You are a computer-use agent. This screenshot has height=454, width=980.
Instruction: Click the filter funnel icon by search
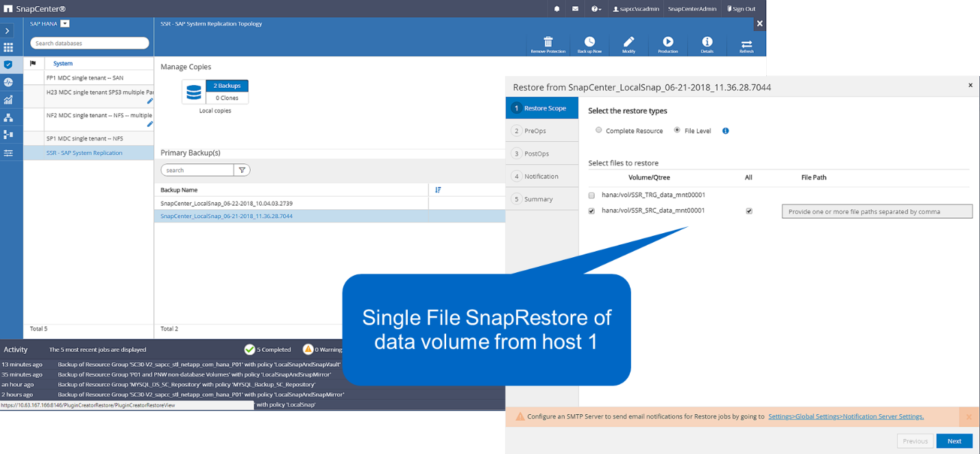tap(242, 170)
